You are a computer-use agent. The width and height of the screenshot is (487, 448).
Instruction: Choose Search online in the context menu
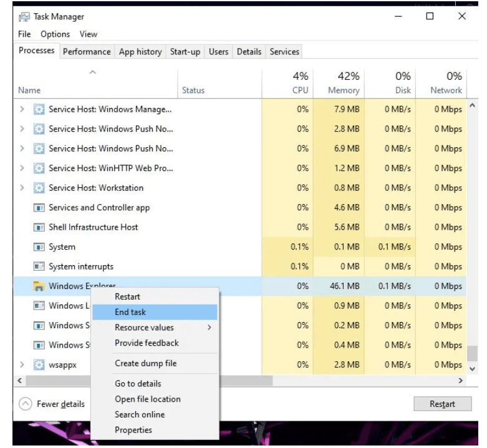click(155, 414)
